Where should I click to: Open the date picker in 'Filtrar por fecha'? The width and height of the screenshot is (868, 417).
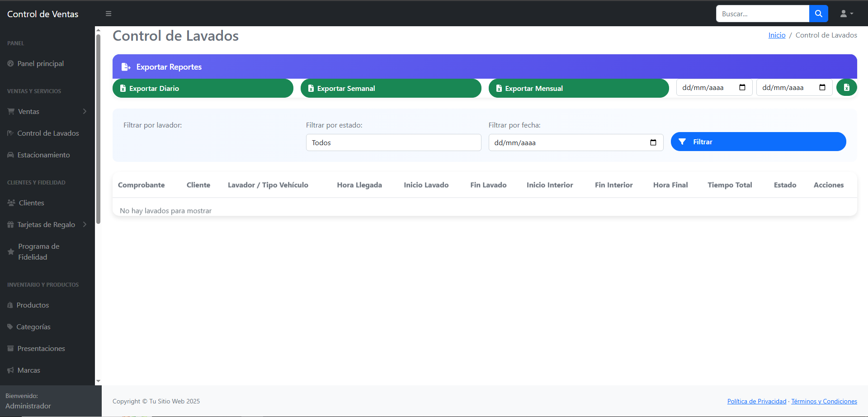(x=653, y=142)
